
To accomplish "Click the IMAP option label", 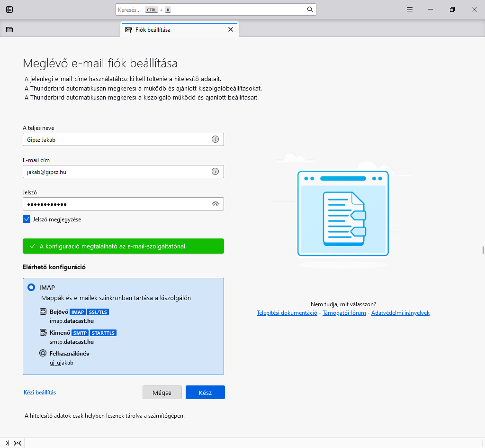I will (x=47, y=288).
